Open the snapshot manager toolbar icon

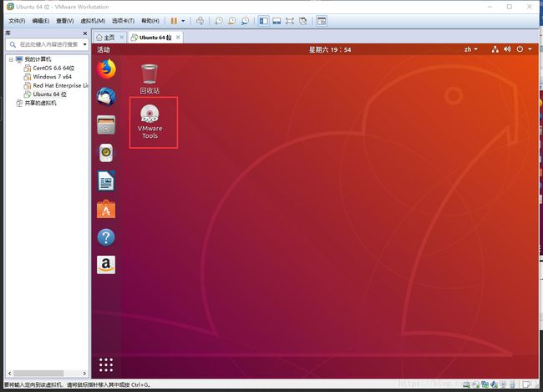[245, 21]
